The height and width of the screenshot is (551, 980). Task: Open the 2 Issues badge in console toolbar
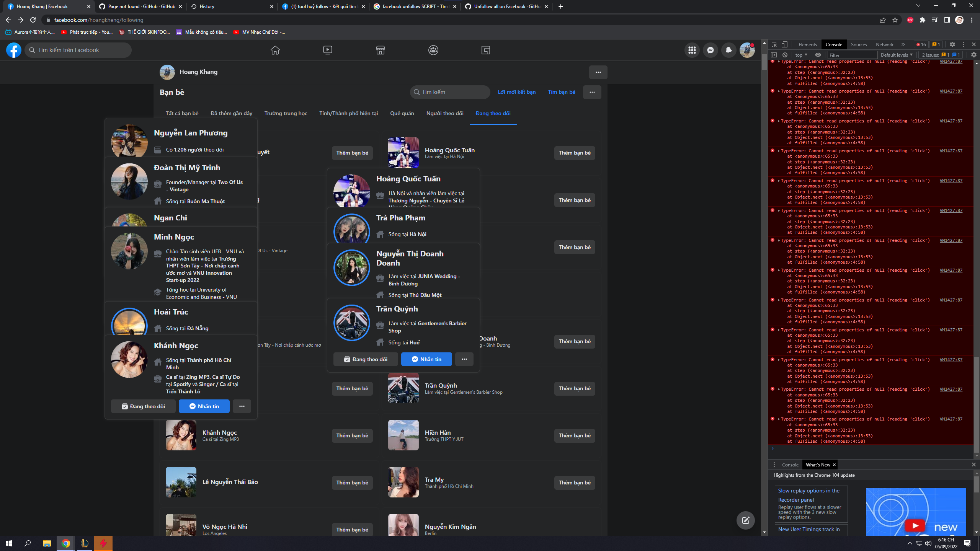point(941,55)
